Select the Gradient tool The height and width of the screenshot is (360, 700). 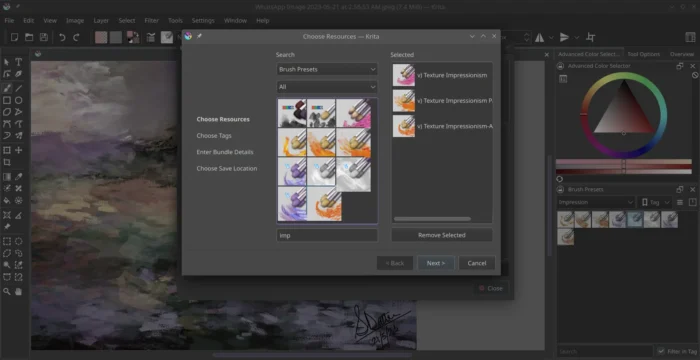7,177
